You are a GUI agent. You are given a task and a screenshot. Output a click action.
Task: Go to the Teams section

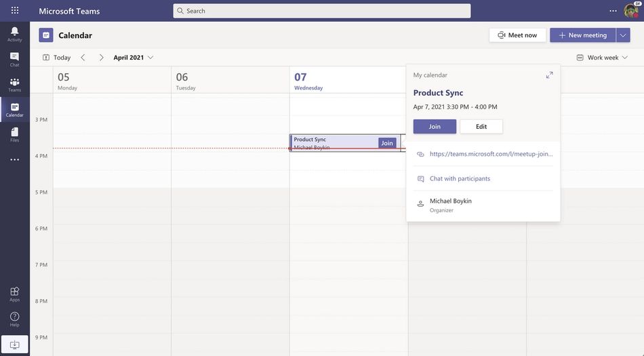pyautogui.click(x=14, y=85)
